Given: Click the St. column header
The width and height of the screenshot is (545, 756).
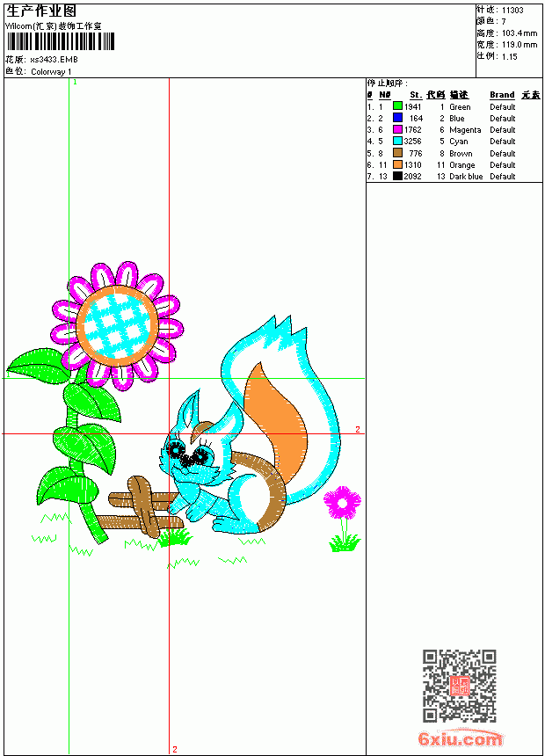Looking at the screenshot, I should click(x=416, y=95).
